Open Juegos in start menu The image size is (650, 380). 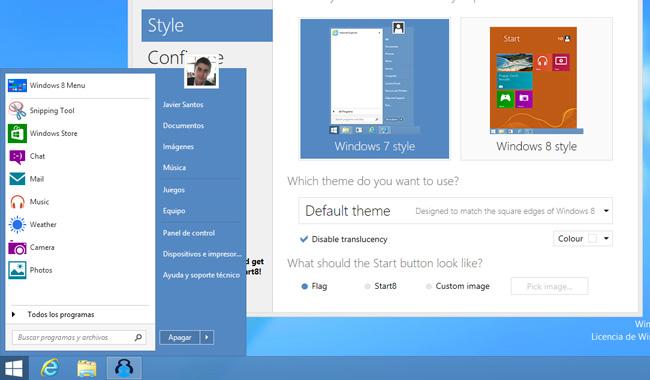(x=174, y=190)
